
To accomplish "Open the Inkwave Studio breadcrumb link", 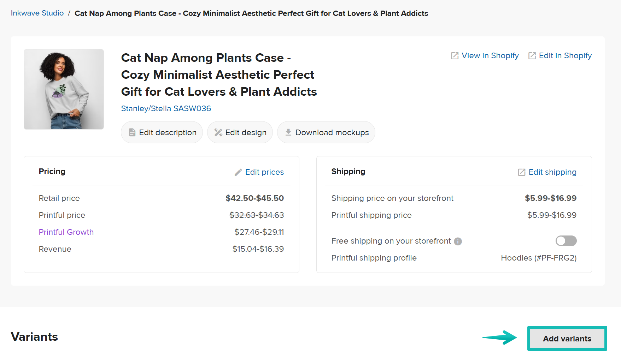I will 37,13.
